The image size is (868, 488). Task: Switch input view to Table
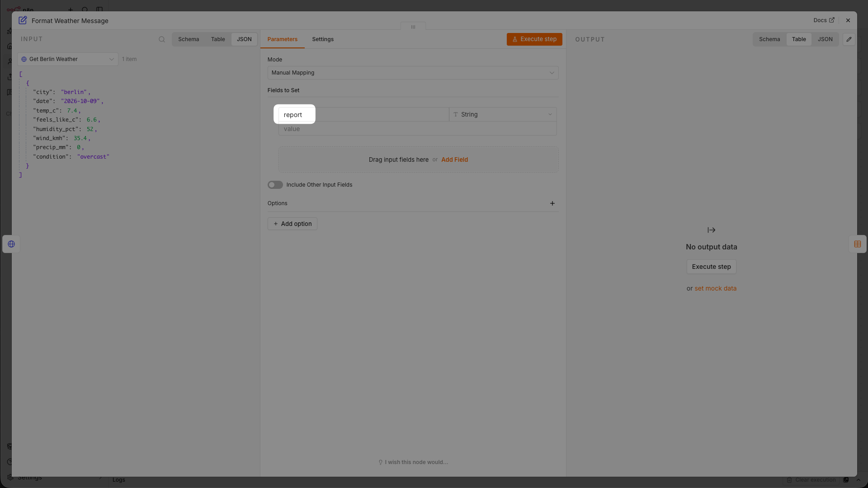218,39
